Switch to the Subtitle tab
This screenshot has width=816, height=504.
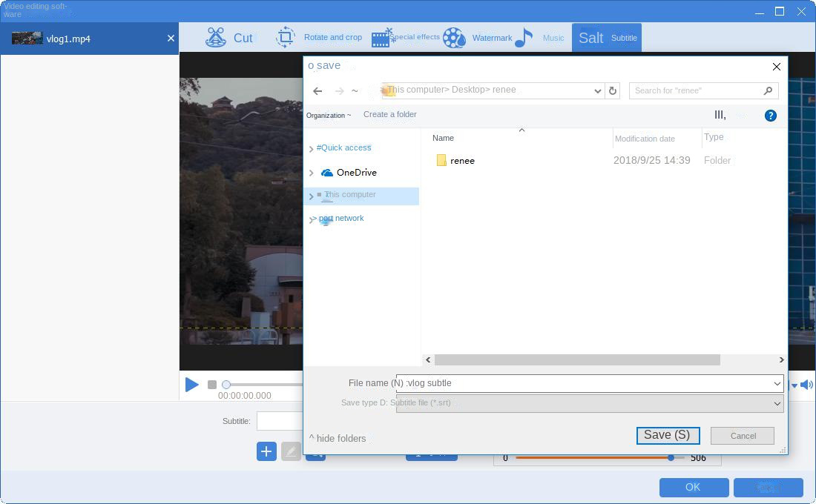[x=607, y=38]
